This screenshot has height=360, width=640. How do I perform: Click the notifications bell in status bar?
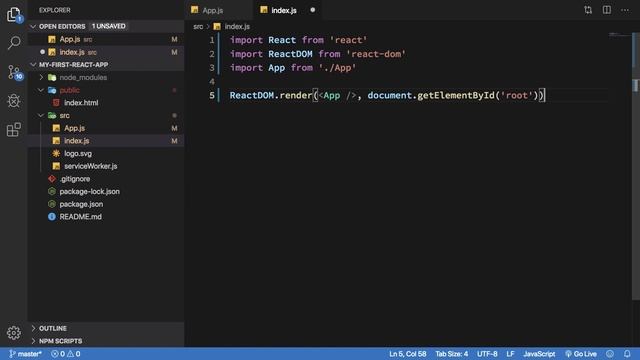click(627, 354)
